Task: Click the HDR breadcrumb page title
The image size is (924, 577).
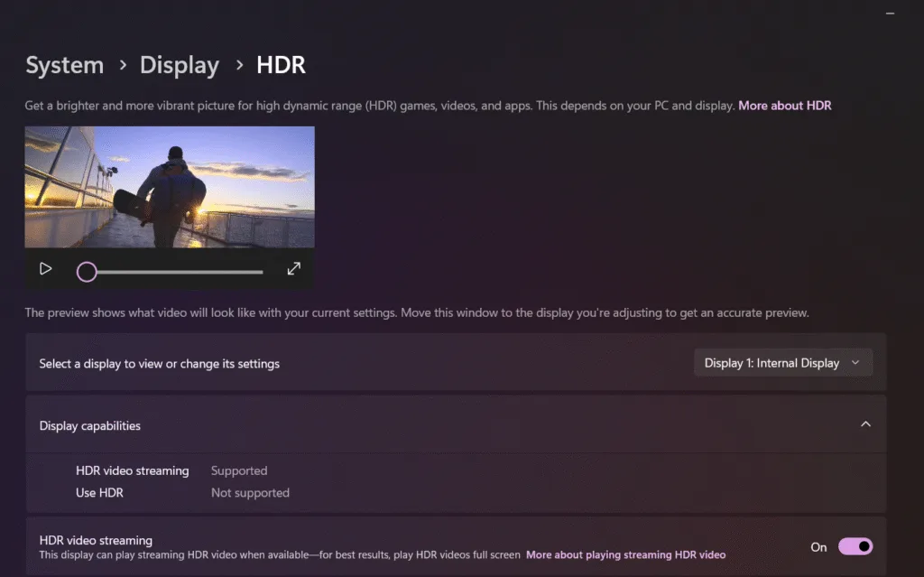Action: pyautogui.click(x=281, y=66)
